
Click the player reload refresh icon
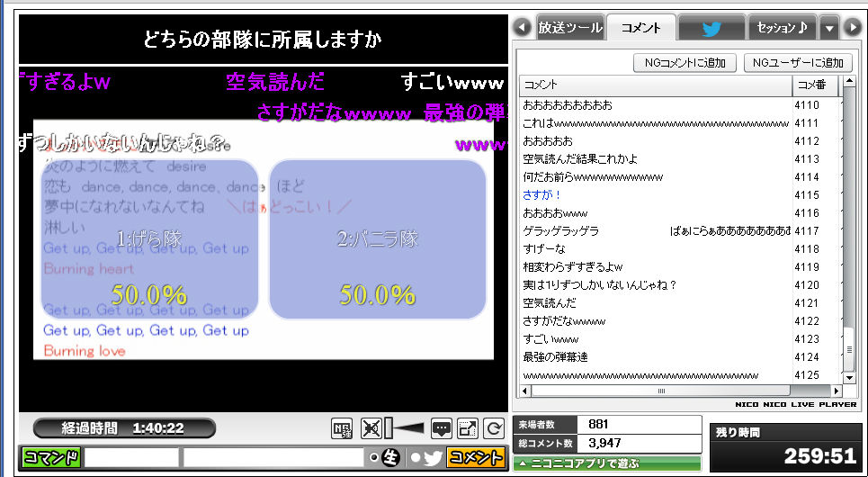[x=494, y=428]
